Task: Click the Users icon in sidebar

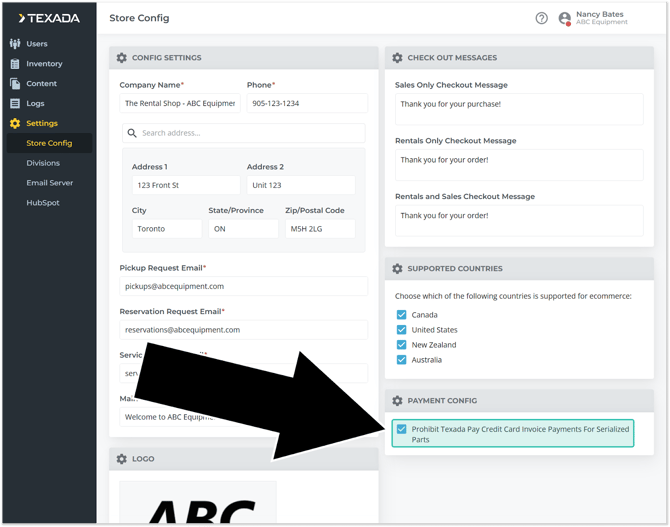Action: point(15,44)
